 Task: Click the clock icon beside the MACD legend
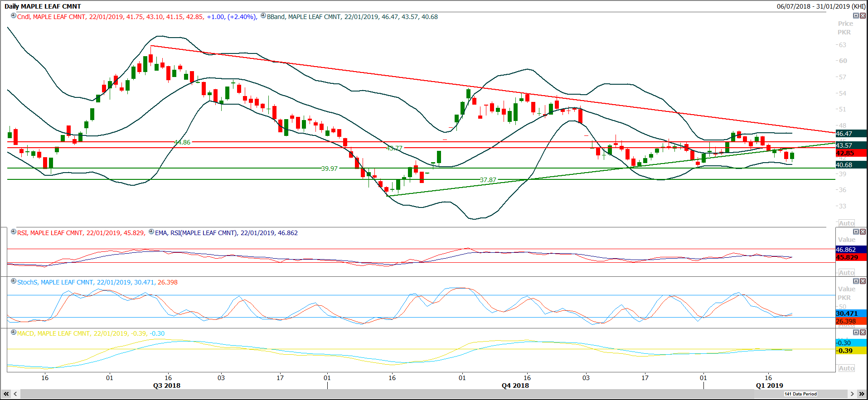(14, 333)
